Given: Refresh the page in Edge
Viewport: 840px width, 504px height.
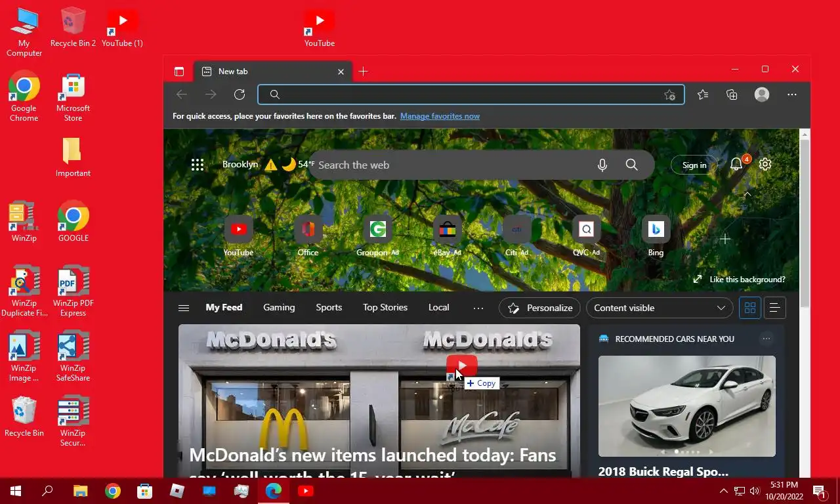Looking at the screenshot, I should click(240, 94).
